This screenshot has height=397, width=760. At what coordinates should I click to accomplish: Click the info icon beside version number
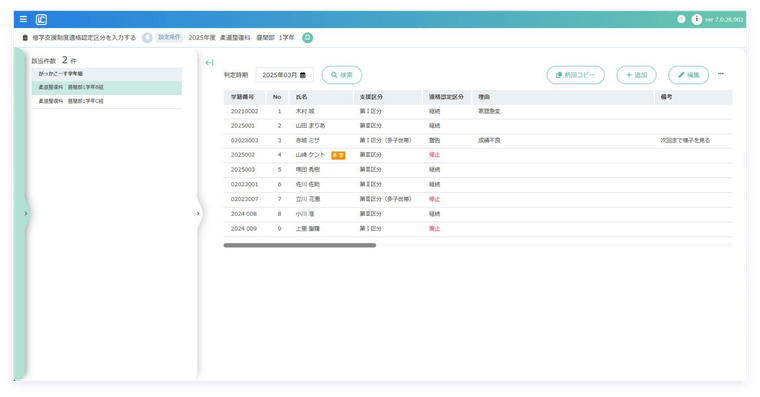point(697,19)
